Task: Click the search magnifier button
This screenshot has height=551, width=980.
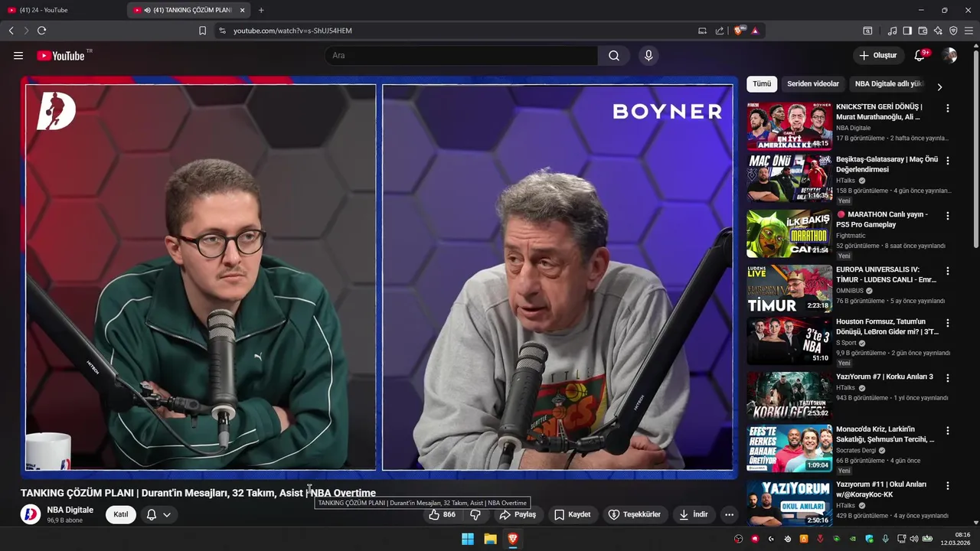Action: 614,55
